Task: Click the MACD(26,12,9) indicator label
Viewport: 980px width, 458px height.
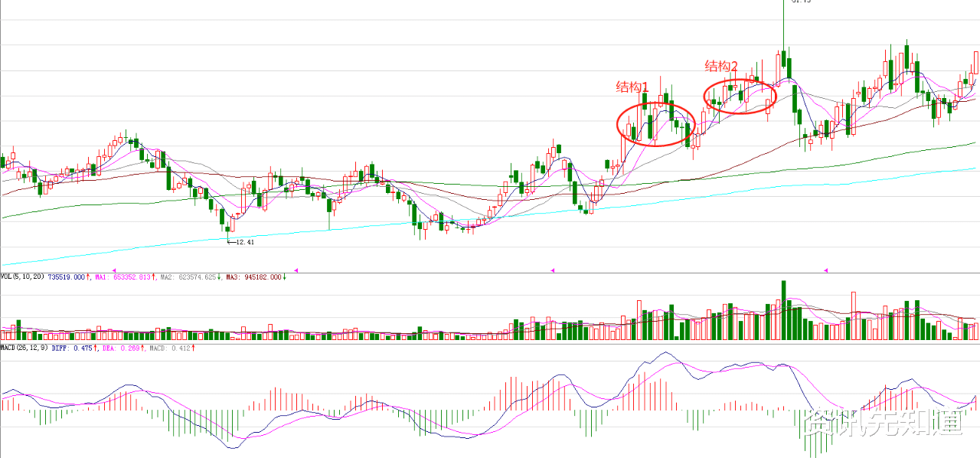Action: 24,348
